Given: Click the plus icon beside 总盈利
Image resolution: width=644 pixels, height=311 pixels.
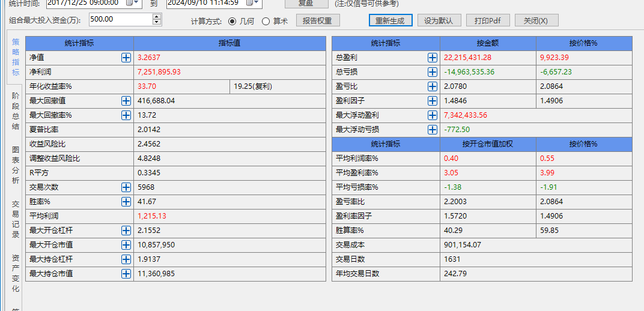Looking at the screenshot, I should [433, 58].
